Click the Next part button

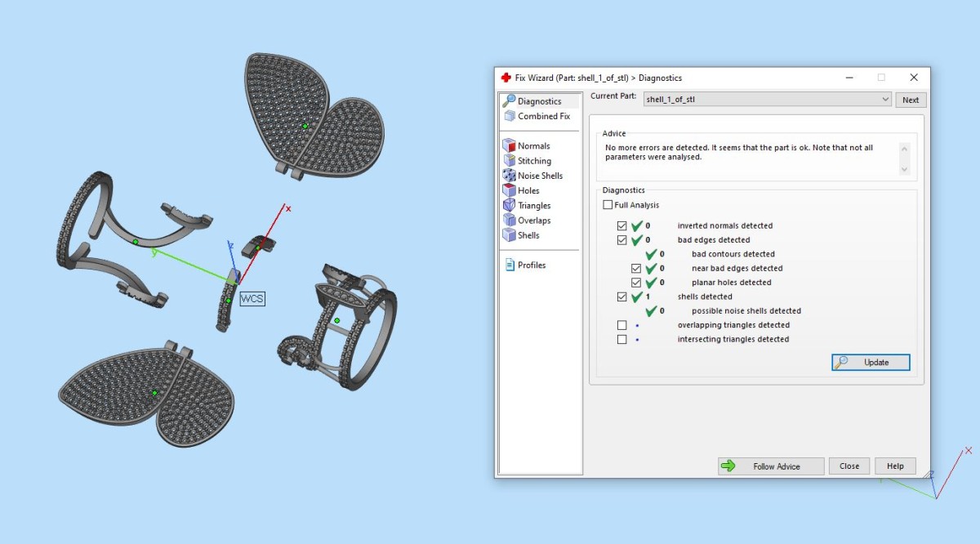click(911, 100)
